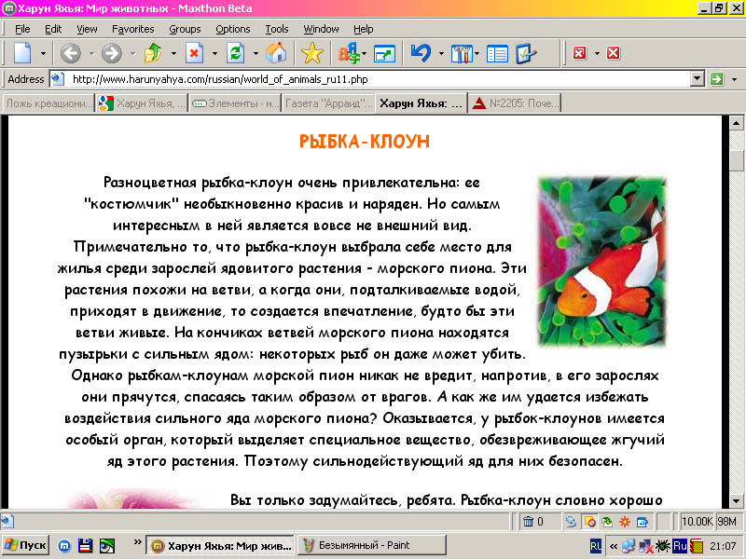This screenshot has width=746, height=560.
Task: Expand the address bar URL dropdown
Action: [697, 79]
